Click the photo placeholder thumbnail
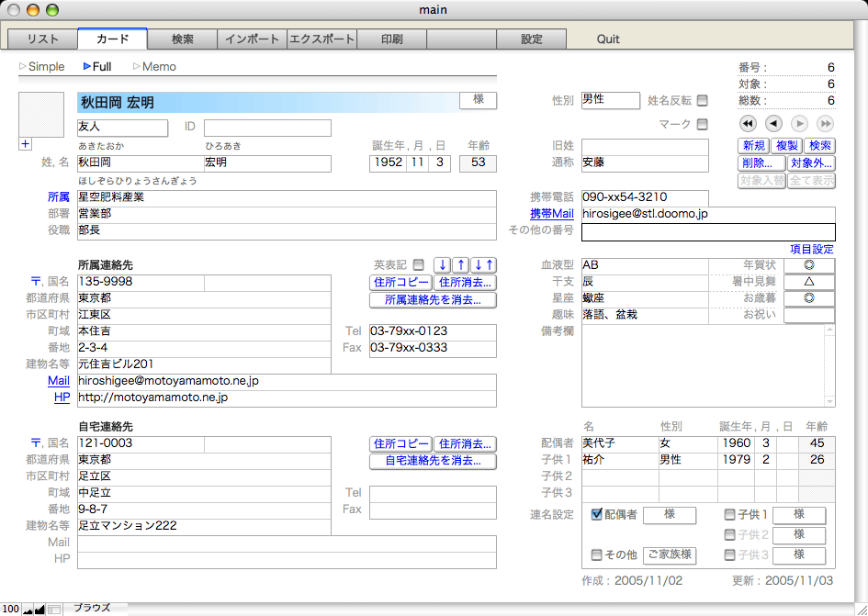This screenshot has width=868, height=616. pyautogui.click(x=41, y=115)
